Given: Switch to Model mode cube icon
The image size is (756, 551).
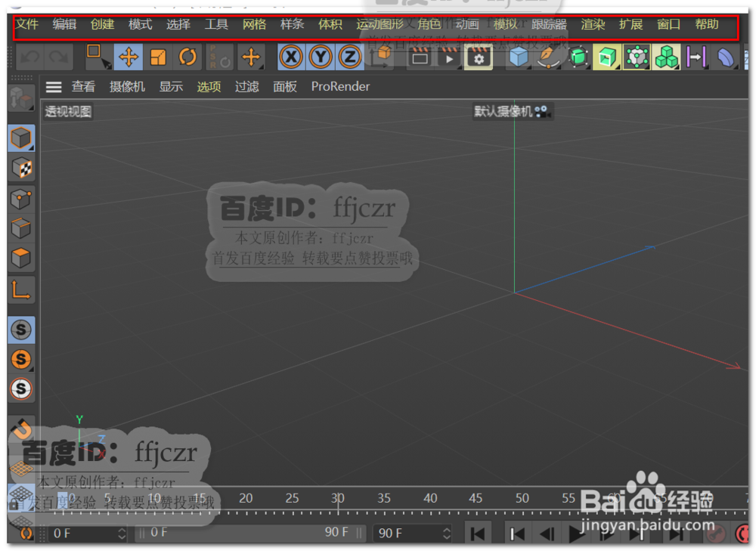Looking at the screenshot, I should (21, 138).
